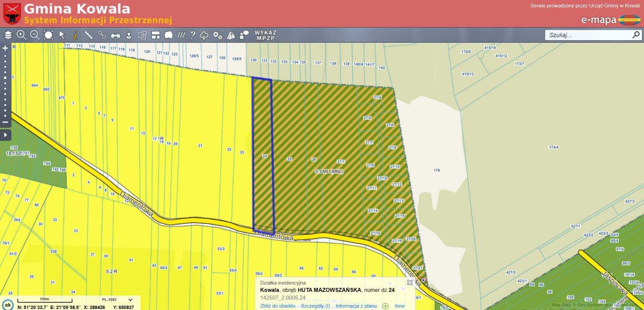
Task: Expand the left side panel arrow
Action: point(6,135)
